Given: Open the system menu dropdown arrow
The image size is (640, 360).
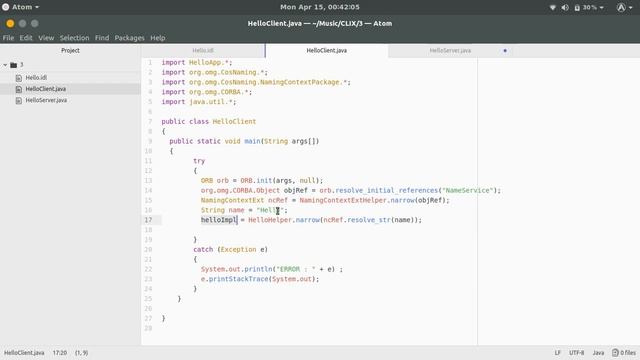Looking at the screenshot, I should click(x=602, y=7).
